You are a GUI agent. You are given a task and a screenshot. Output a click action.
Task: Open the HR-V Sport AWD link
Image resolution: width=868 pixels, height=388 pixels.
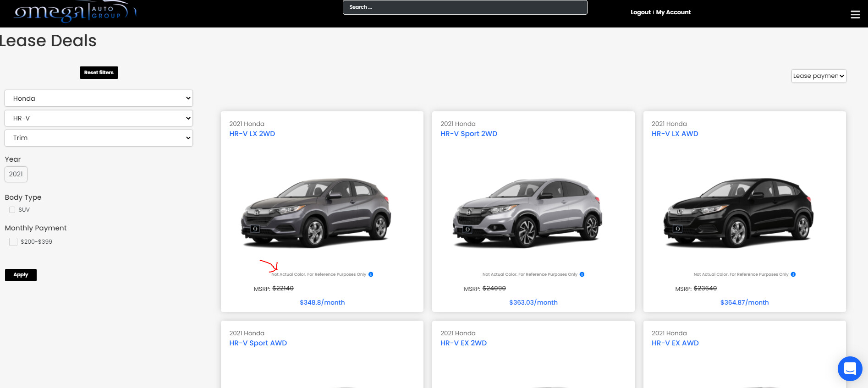pyautogui.click(x=258, y=343)
